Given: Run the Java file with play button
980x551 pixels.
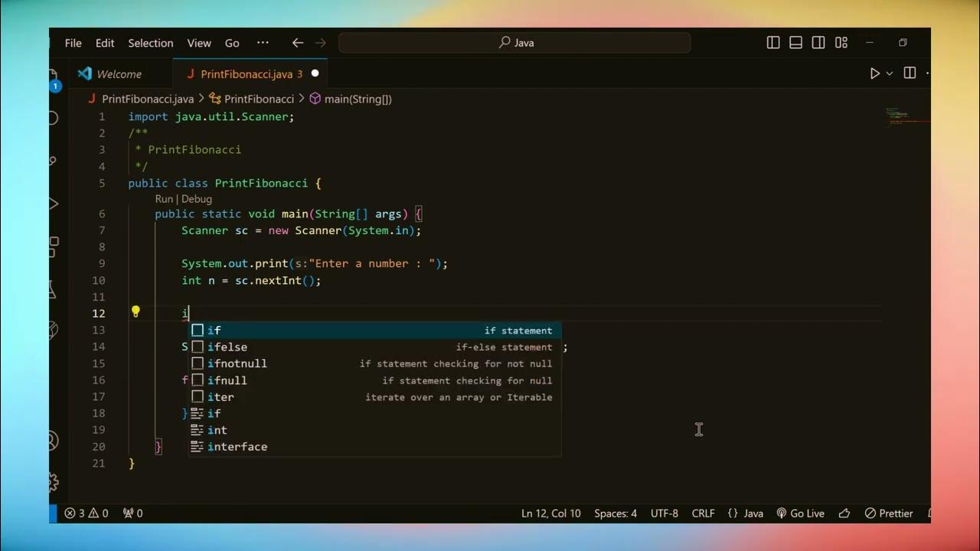Looking at the screenshot, I should coord(874,73).
